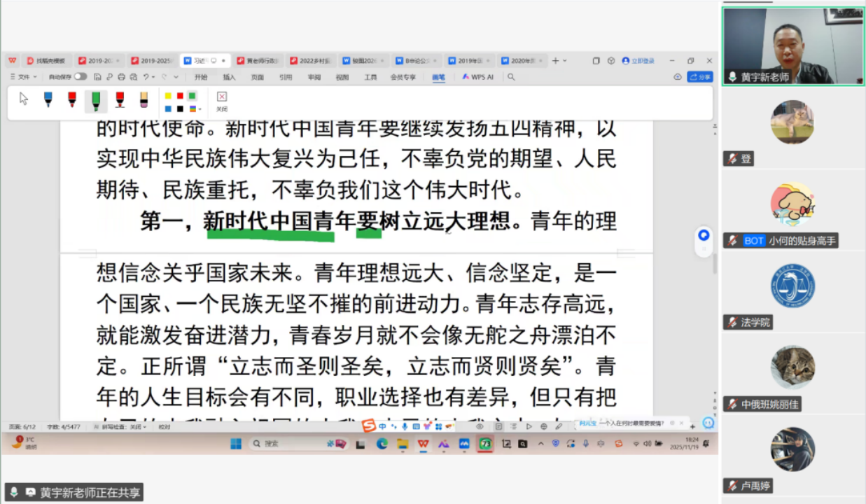The width and height of the screenshot is (866, 504).
Task: Click the print icon in quick toolbar
Action: 121,77
